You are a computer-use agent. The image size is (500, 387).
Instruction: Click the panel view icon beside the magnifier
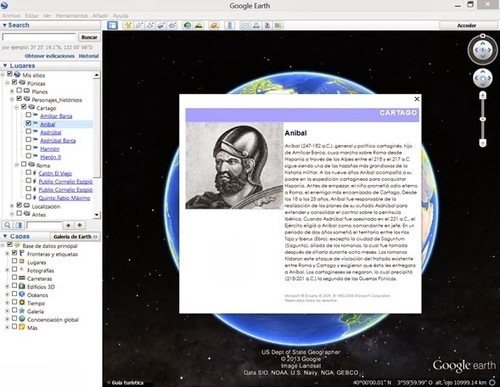click(x=19, y=225)
